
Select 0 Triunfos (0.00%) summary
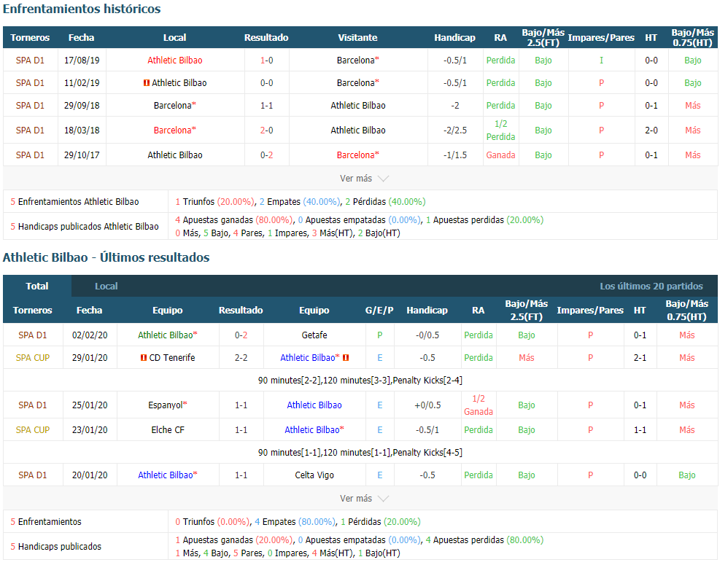coord(212,522)
